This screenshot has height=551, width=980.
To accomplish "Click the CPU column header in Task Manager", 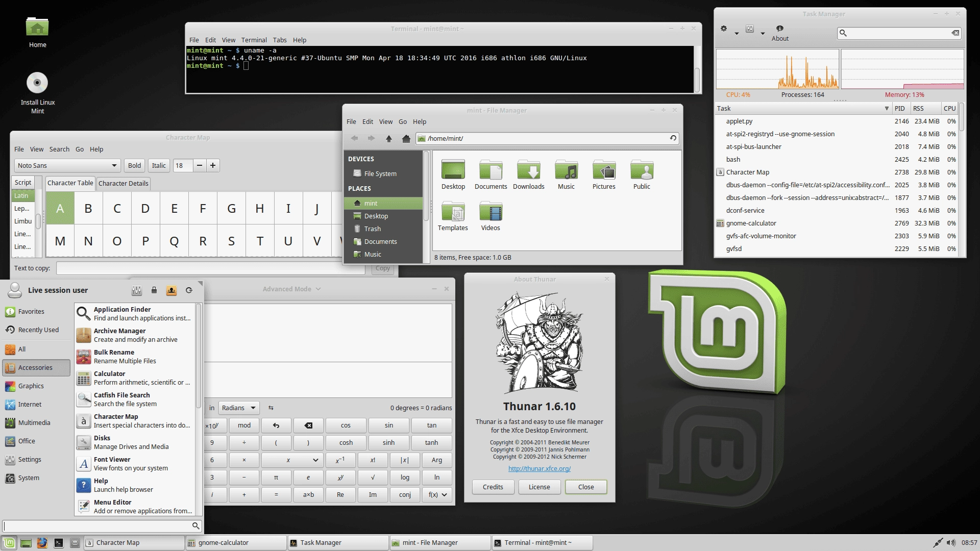I will 949,108.
